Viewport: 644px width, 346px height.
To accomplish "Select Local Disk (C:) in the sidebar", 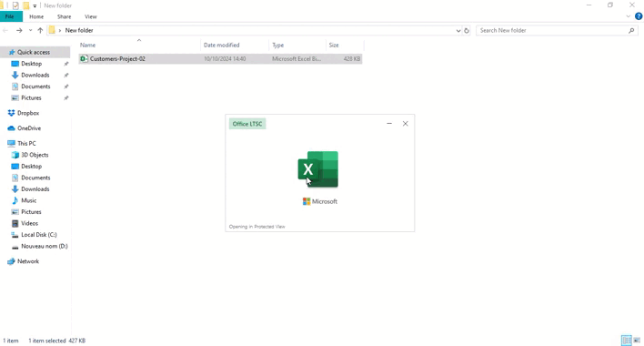I will [x=38, y=235].
